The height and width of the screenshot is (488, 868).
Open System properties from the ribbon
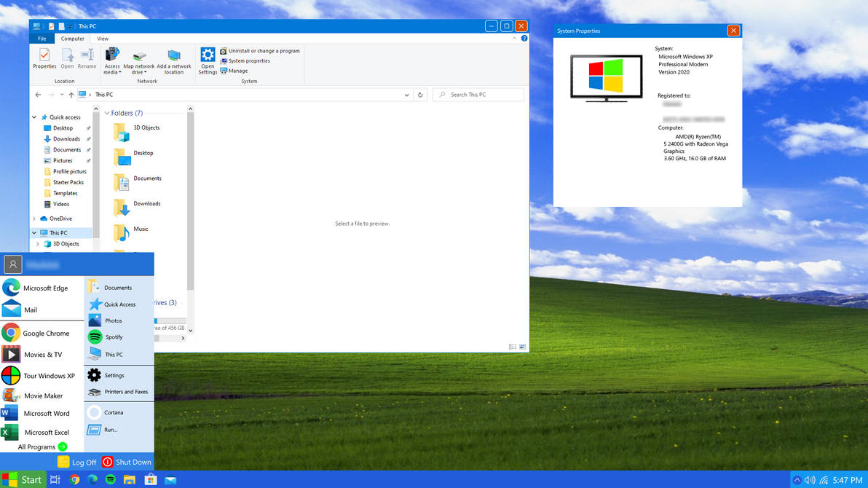point(245,61)
